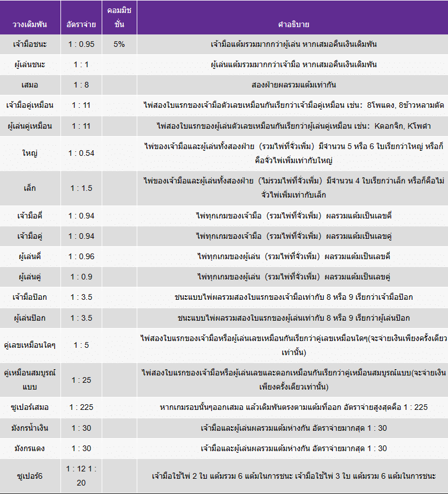Screen dimensions: 448x494
Task: Click '1 : 3.5' in the ผู้เล่นป๊อก row
Action: 81,318
